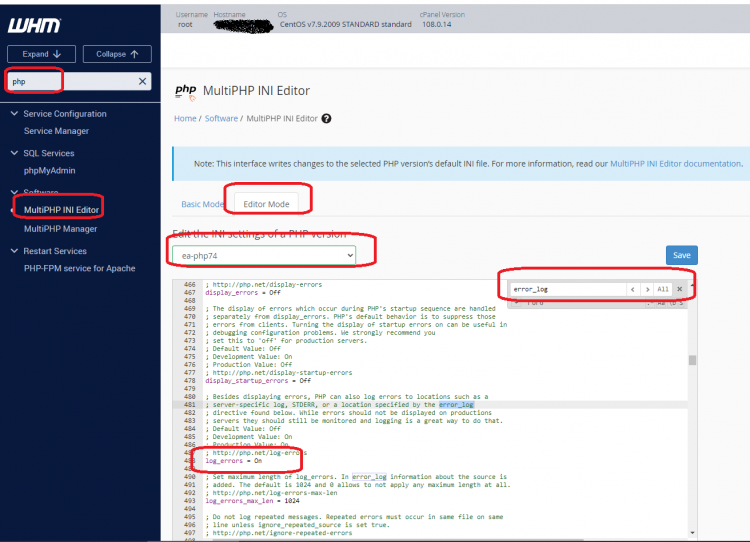Screen dimensions: 750x542
Task: Click the WHM logo
Action: 34,26
